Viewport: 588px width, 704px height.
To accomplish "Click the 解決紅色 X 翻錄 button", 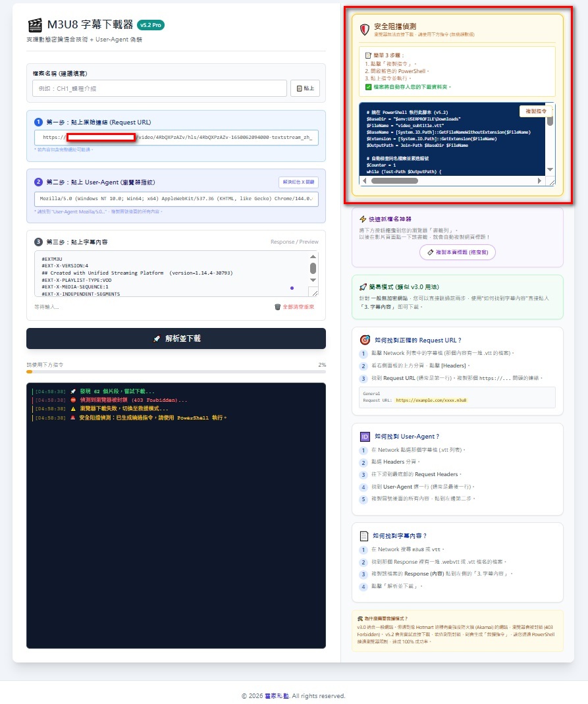I will pos(298,182).
